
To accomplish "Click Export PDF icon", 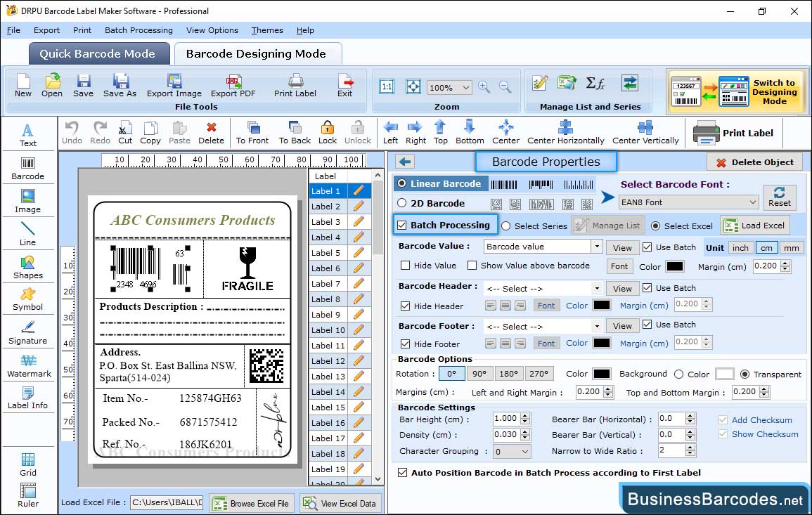I will (233, 86).
